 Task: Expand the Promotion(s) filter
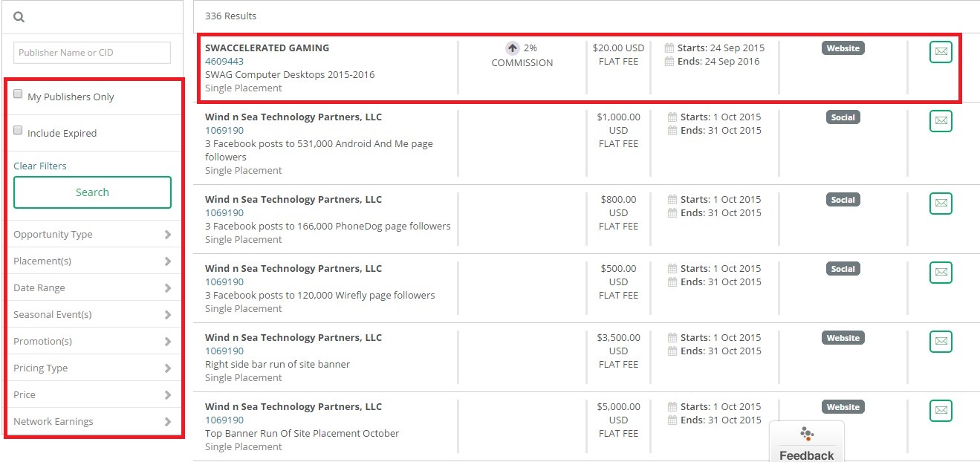(93, 341)
